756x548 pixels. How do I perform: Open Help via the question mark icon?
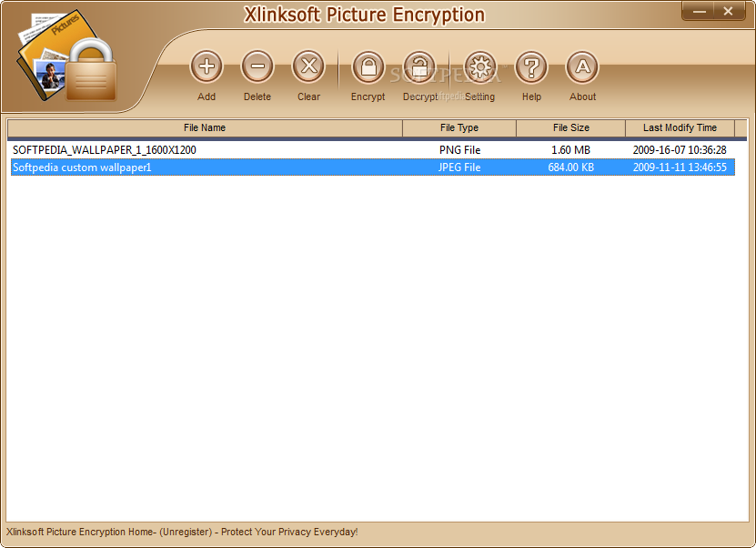click(531, 66)
